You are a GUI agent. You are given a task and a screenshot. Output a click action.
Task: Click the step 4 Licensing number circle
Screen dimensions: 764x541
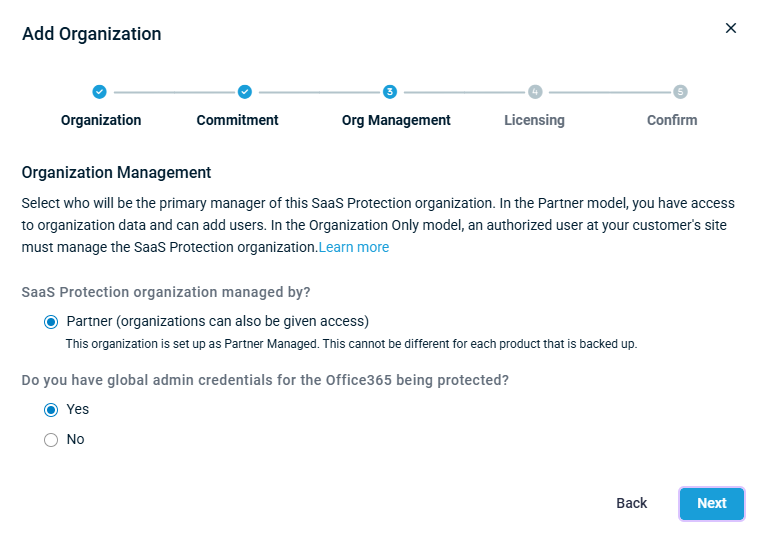pos(535,92)
